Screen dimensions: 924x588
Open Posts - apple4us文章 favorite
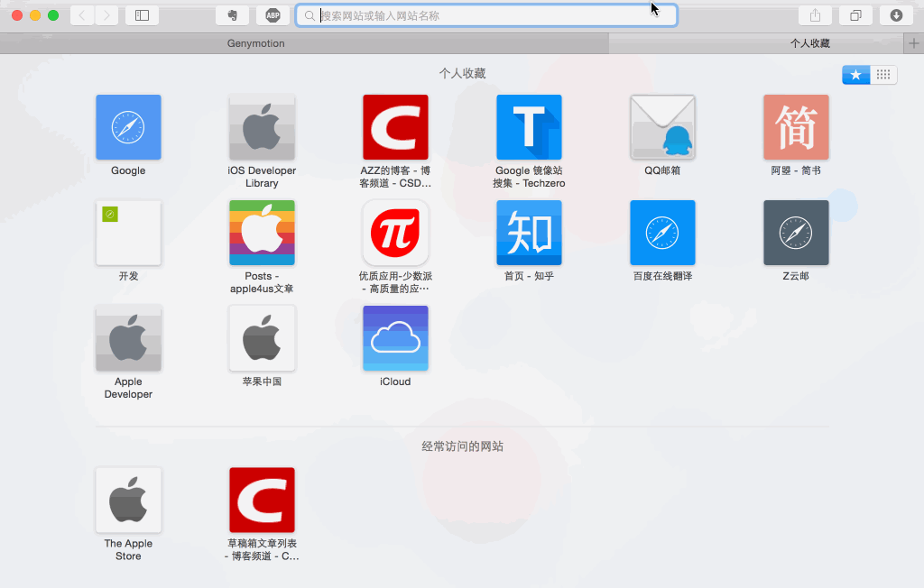click(x=263, y=233)
